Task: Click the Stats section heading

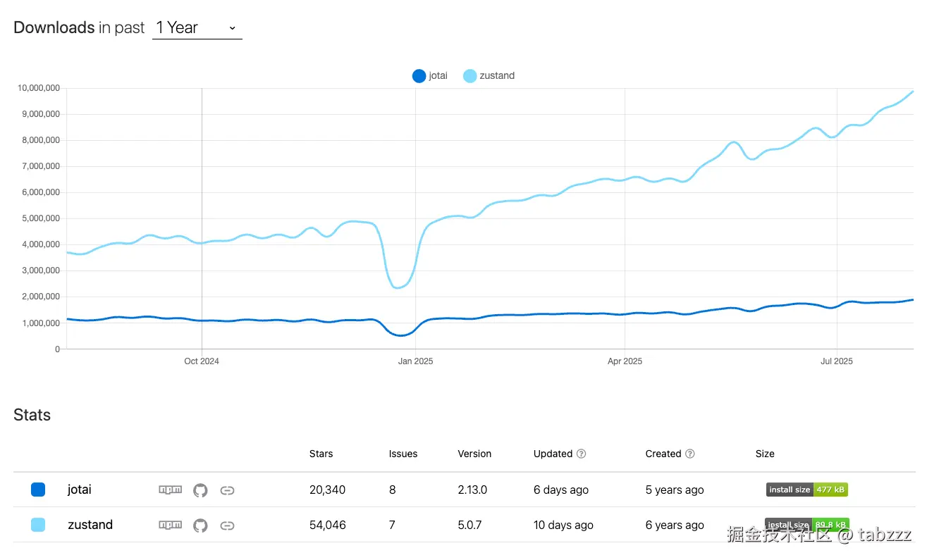Action: pyautogui.click(x=32, y=415)
